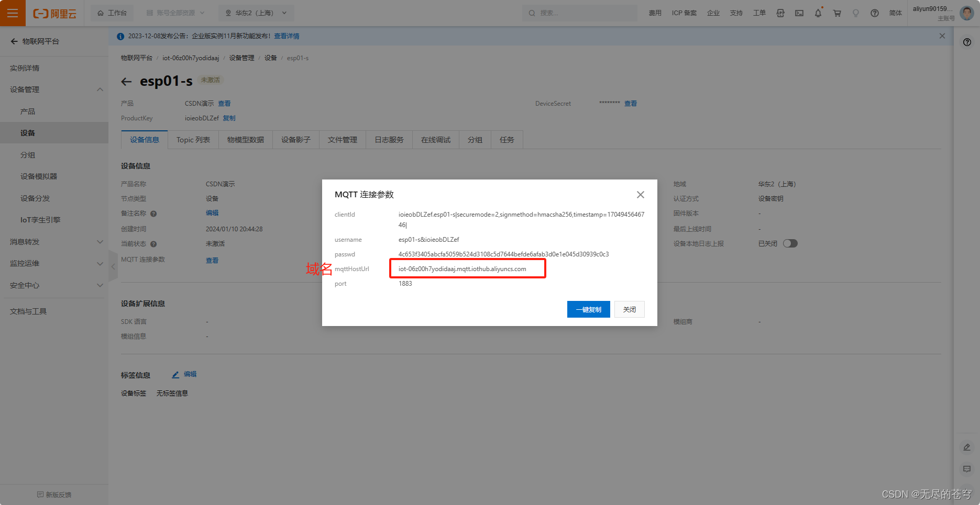Image resolution: width=980 pixels, height=505 pixels.
Task: Switch to the 设备影子 tab
Action: pos(296,140)
